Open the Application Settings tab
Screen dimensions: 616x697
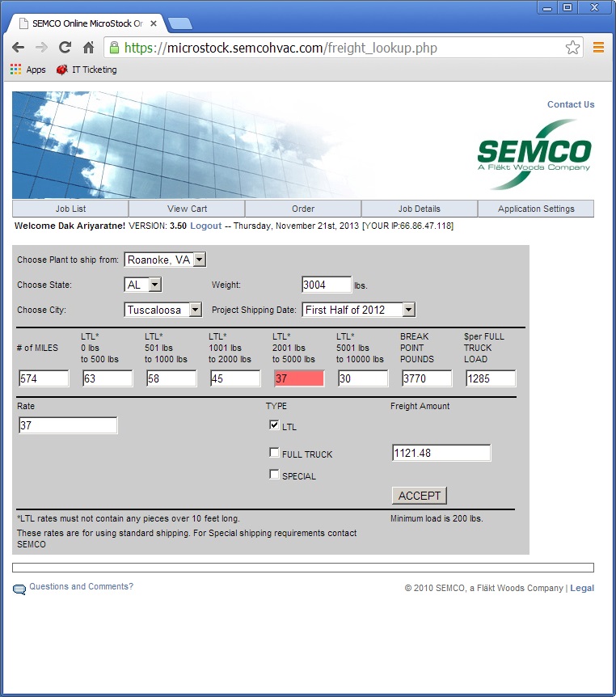(x=536, y=209)
